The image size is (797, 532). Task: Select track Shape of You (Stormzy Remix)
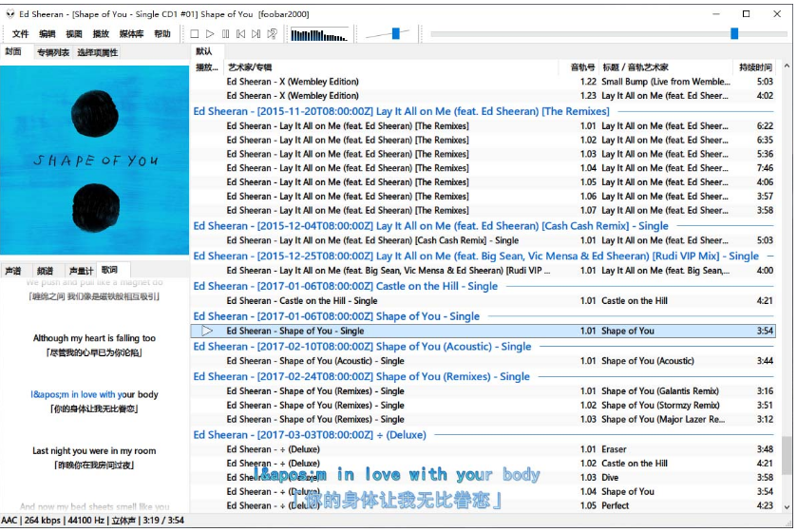tap(483, 406)
